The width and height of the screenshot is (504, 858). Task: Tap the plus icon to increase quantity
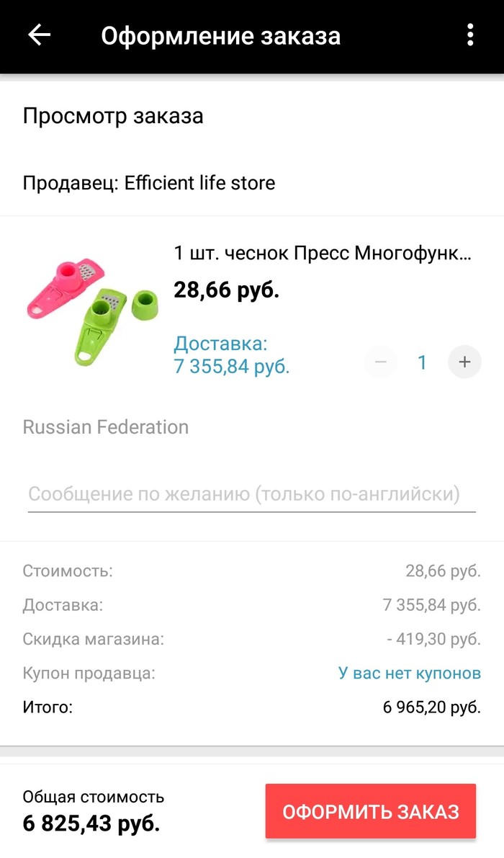tap(464, 362)
